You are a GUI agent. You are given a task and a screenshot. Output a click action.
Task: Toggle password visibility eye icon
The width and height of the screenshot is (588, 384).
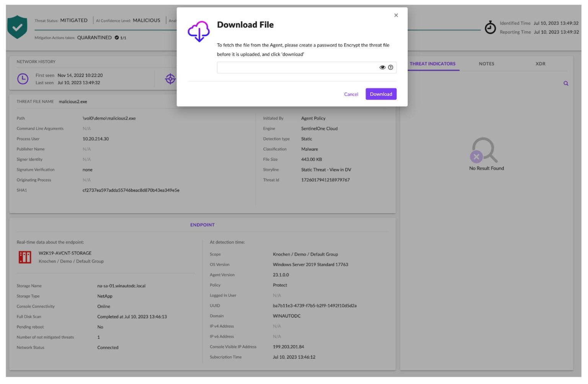click(382, 68)
